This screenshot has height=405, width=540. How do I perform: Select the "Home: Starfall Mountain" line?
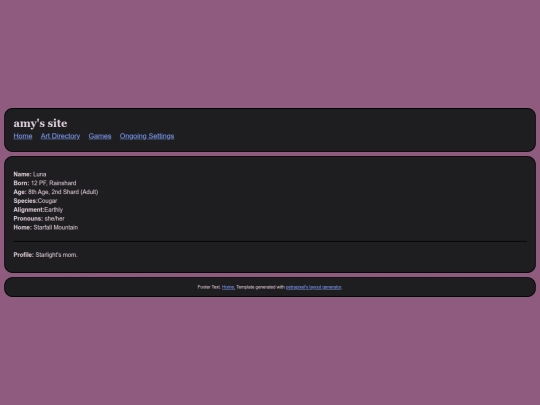(x=46, y=227)
